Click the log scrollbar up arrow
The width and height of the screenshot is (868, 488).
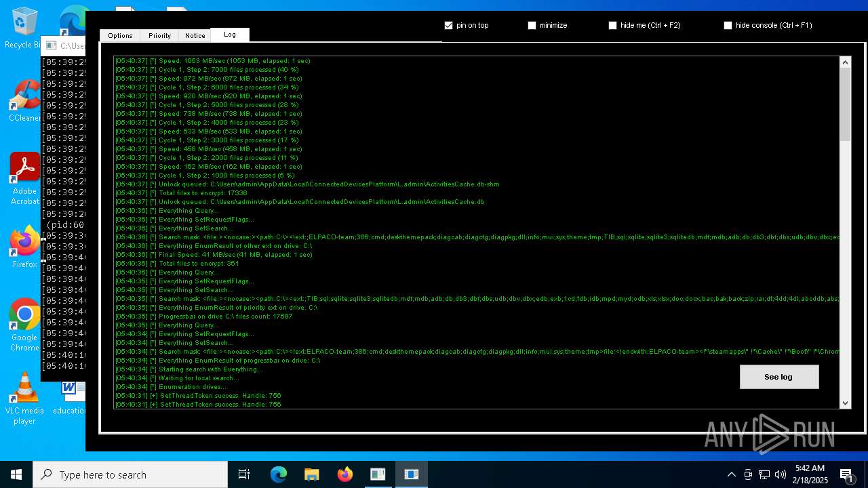coord(845,62)
